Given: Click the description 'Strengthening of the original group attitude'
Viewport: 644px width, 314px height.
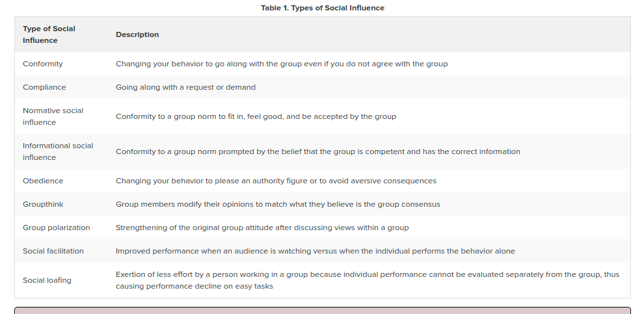Looking at the screenshot, I should [262, 228].
